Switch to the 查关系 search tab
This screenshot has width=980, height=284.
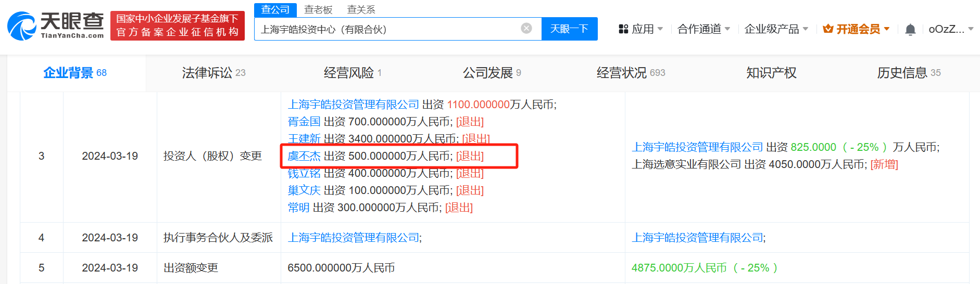click(x=361, y=9)
